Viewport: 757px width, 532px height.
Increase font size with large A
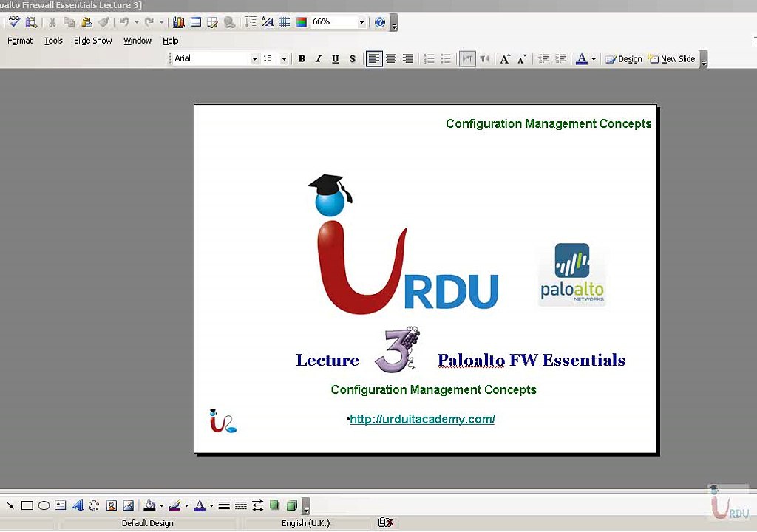[505, 59]
